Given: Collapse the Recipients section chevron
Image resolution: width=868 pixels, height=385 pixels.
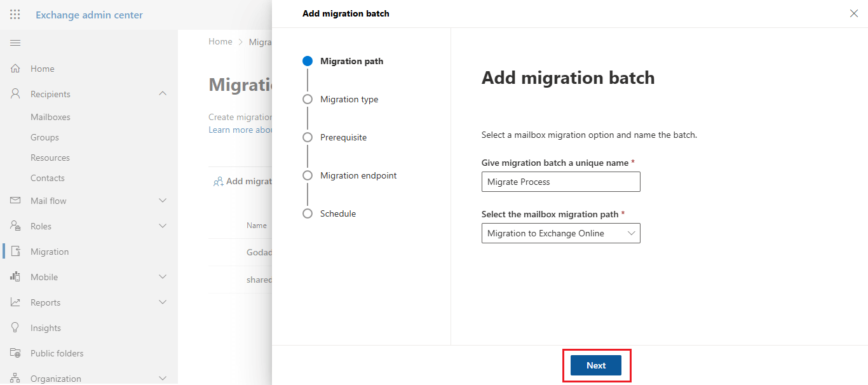Looking at the screenshot, I should click(163, 94).
